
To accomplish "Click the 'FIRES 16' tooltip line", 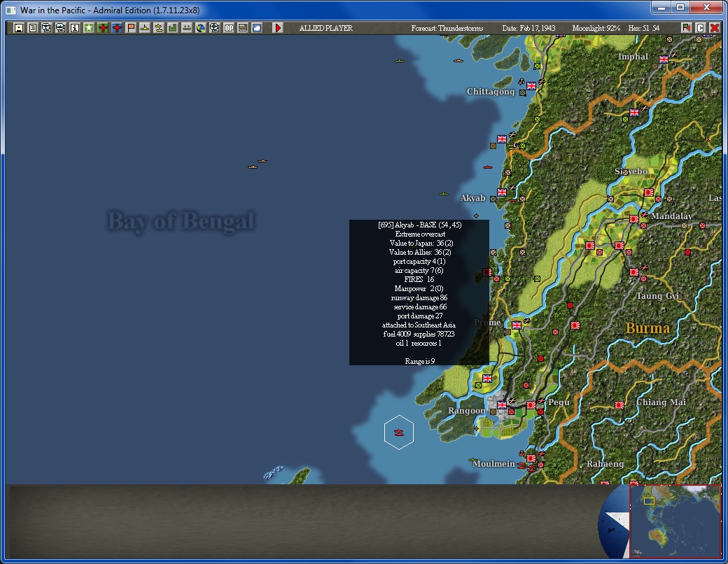I will point(419,279).
